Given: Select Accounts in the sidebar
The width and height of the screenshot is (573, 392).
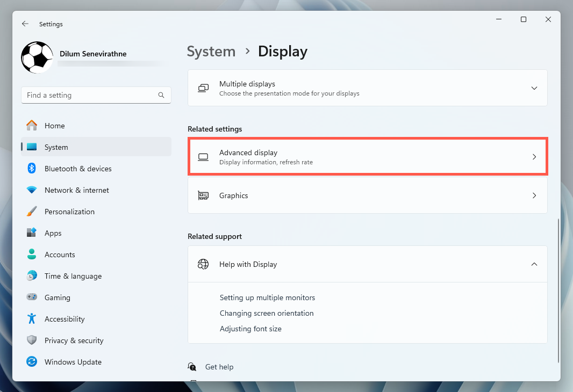Looking at the screenshot, I should pos(60,255).
